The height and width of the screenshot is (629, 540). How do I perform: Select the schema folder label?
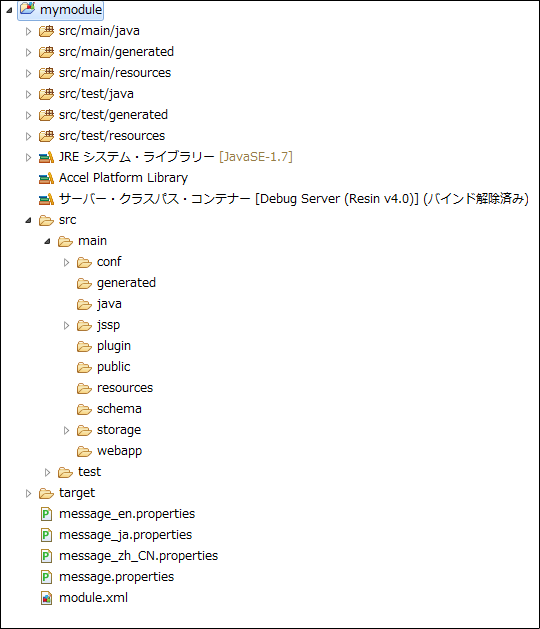click(x=119, y=409)
